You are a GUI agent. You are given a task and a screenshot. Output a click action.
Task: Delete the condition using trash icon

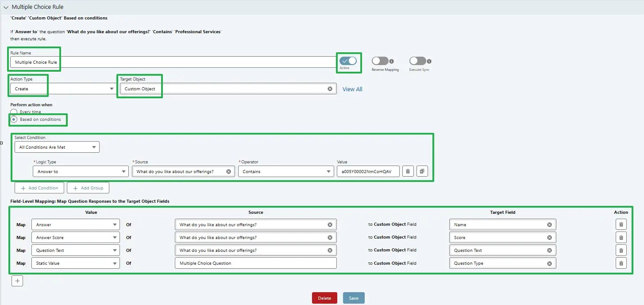408,171
